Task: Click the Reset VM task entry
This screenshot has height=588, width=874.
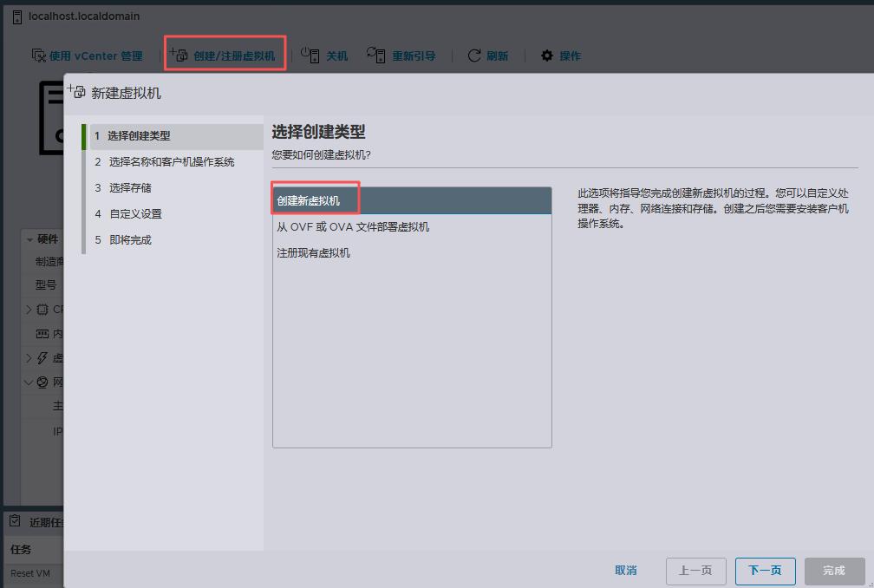Action: (x=32, y=573)
